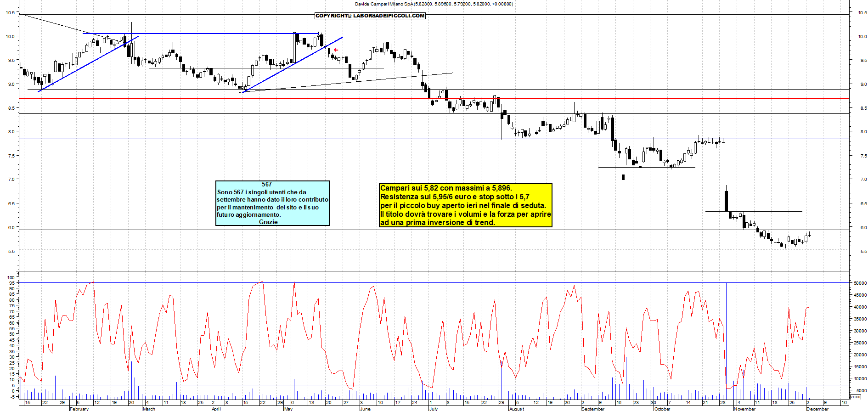Click the '95' oscillator axis label
This screenshot has width=868, height=411.
tap(12, 283)
